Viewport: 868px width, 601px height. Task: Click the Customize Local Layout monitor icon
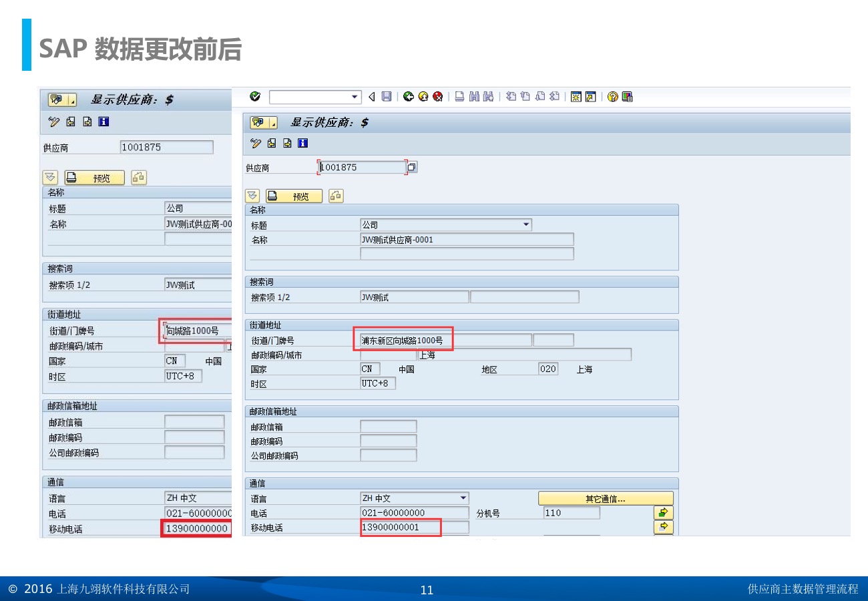pyautogui.click(x=627, y=97)
